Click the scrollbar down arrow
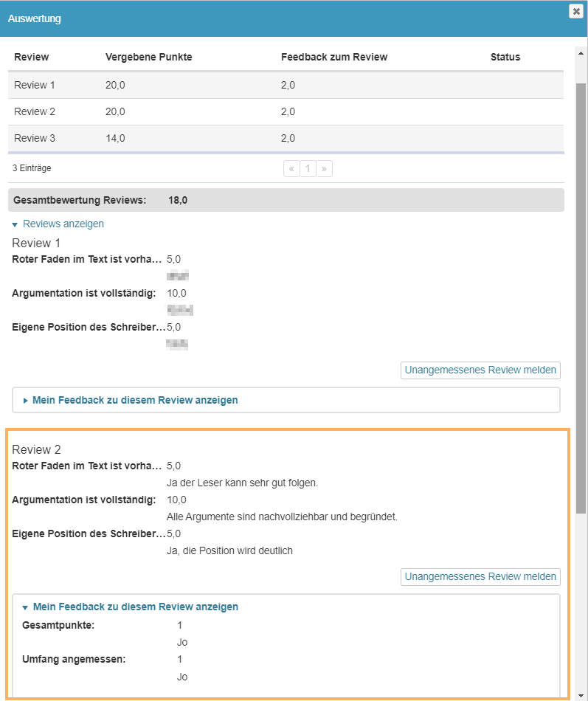 581,694
